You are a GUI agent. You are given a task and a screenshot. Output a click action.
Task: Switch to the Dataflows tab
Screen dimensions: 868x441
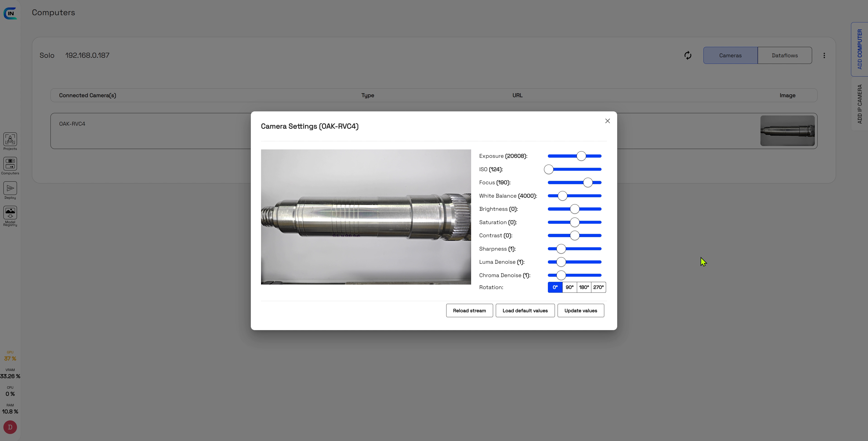pyautogui.click(x=784, y=55)
